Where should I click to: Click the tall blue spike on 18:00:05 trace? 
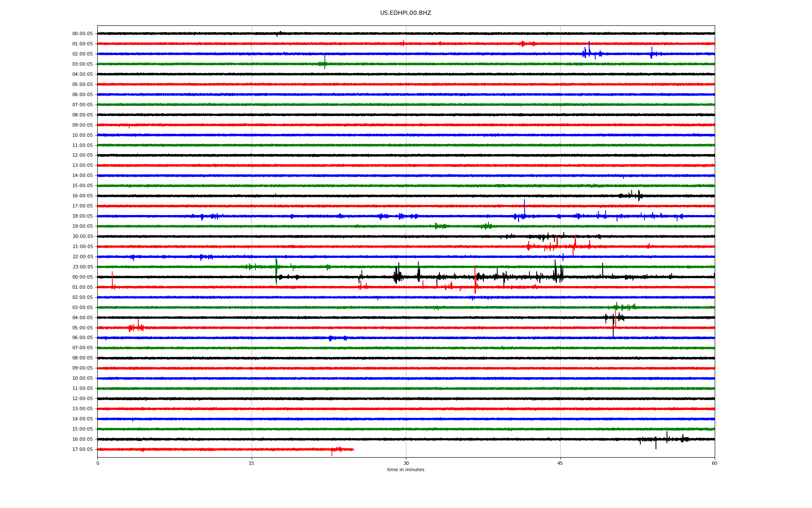[524, 207]
